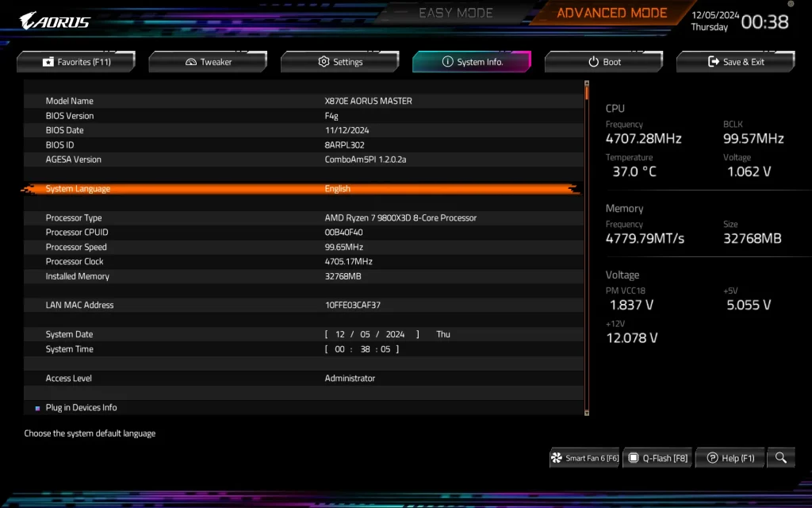Select Advanced Mode

click(x=611, y=12)
